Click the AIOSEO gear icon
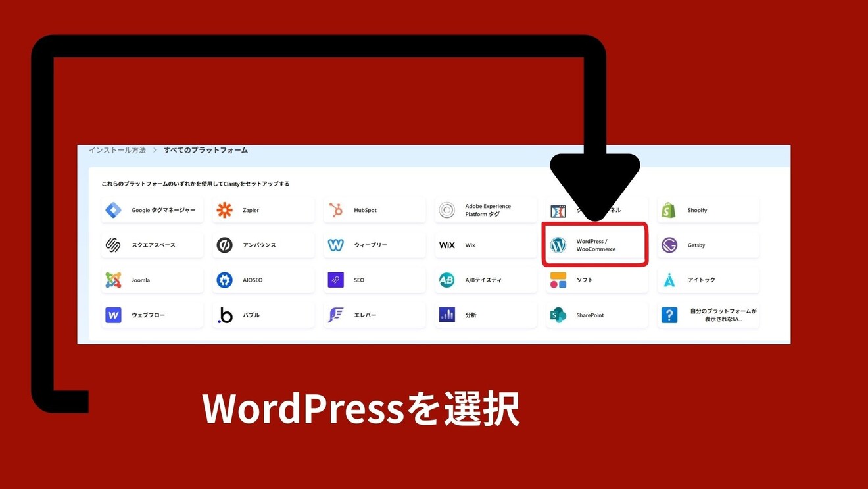Image resolution: width=868 pixels, height=489 pixels. (x=224, y=280)
